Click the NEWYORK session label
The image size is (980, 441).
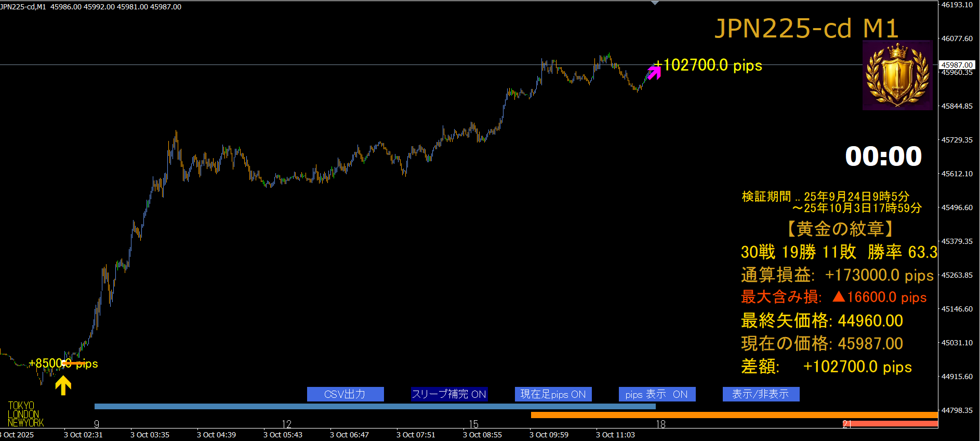tap(25, 423)
